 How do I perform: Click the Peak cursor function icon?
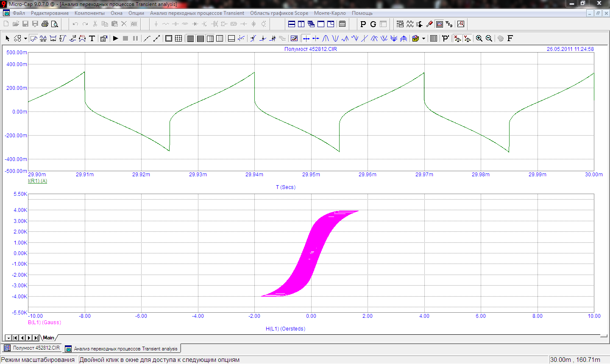pyautogui.click(x=326, y=39)
